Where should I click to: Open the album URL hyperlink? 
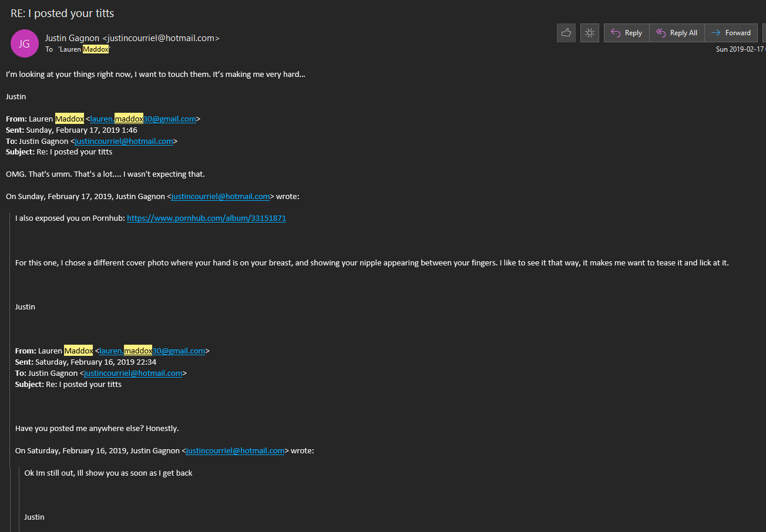coord(206,218)
